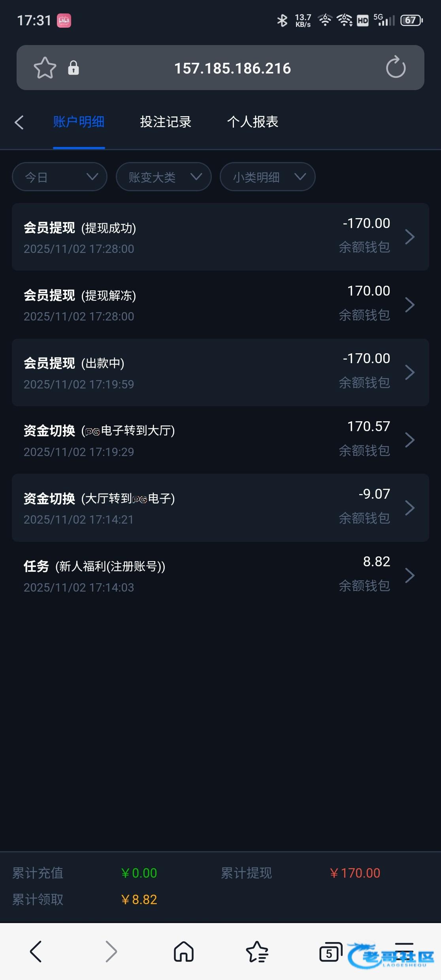
Task: Open the 提现成功 withdrawal record
Action: pos(220,237)
